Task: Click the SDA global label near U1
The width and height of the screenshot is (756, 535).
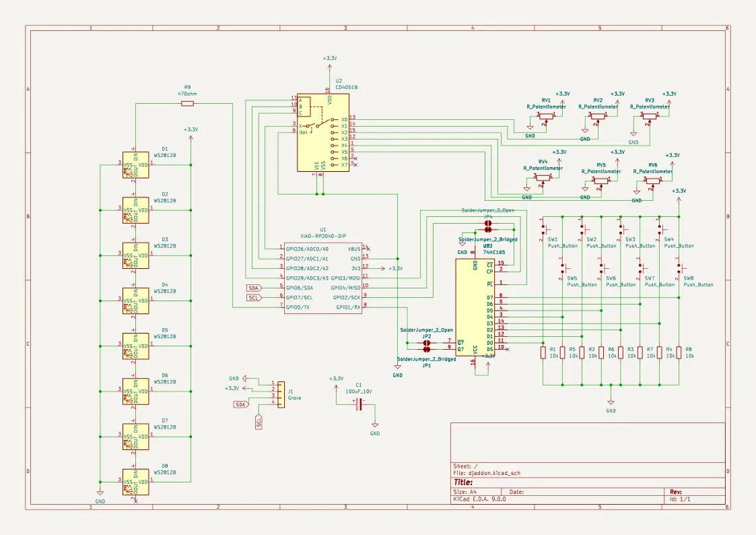Action: tap(254, 288)
